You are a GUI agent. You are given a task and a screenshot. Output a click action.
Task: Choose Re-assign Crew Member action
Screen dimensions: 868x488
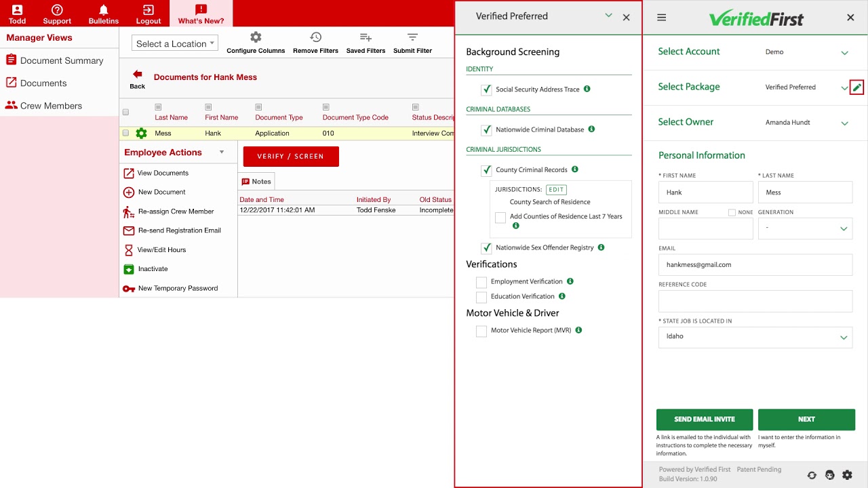[x=168, y=211]
